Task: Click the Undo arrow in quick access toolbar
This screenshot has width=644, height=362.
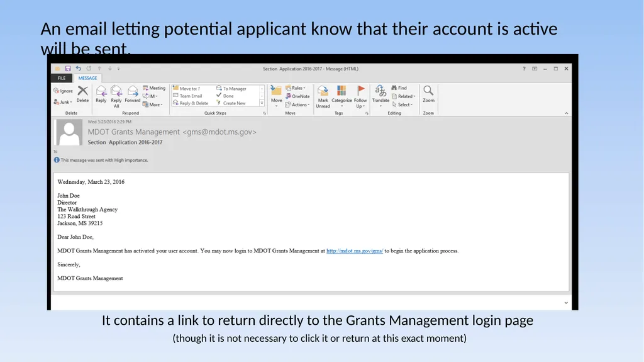Action: 79,69
